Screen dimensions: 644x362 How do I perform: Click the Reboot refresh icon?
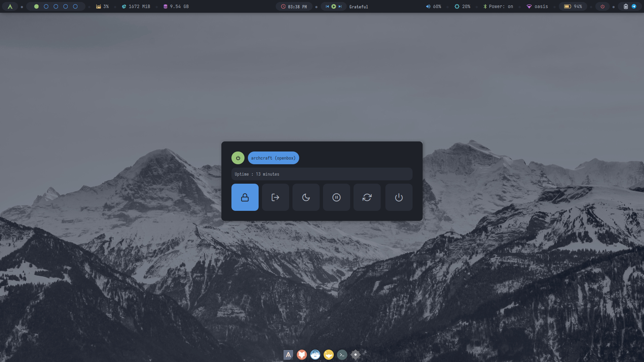point(367,197)
